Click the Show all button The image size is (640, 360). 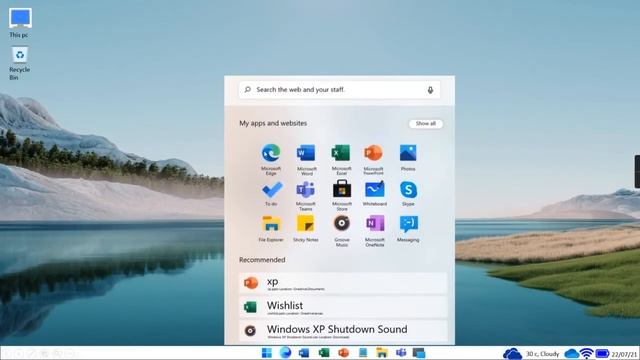426,124
